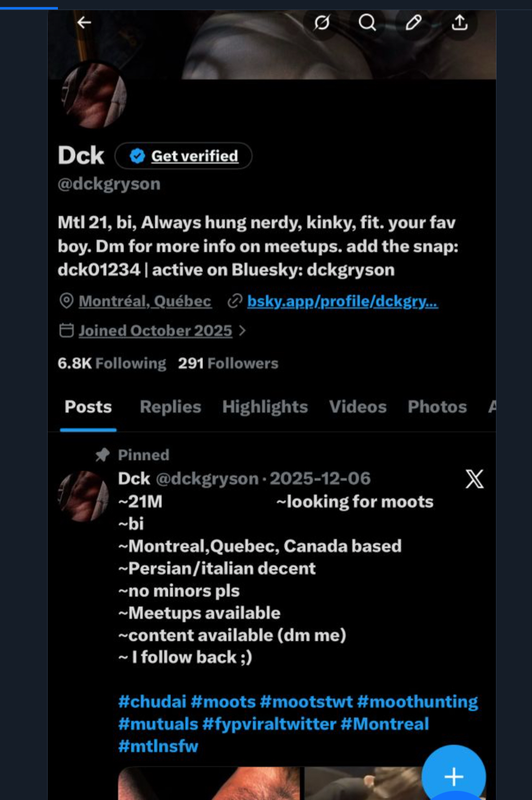View the 291 Followers list

click(228, 364)
